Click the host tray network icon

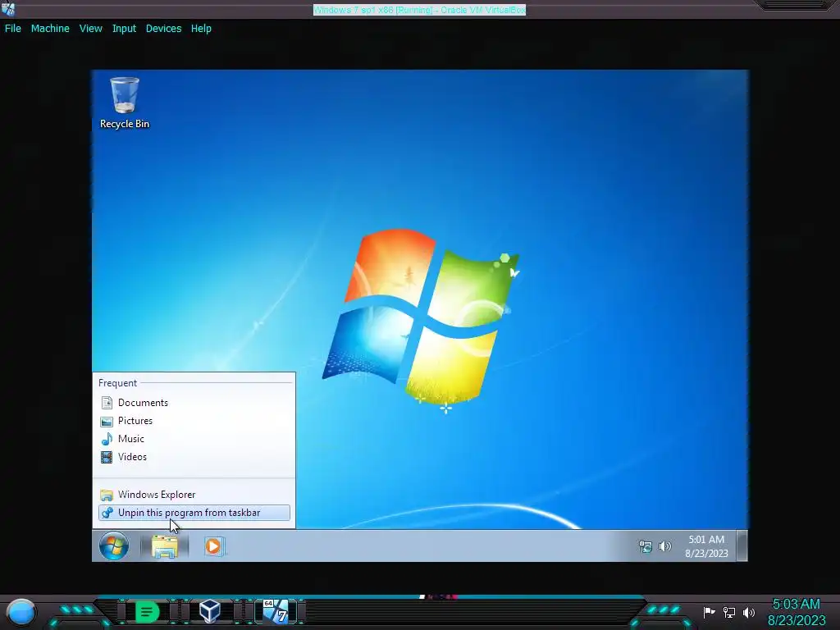pyautogui.click(x=729, y=612)
